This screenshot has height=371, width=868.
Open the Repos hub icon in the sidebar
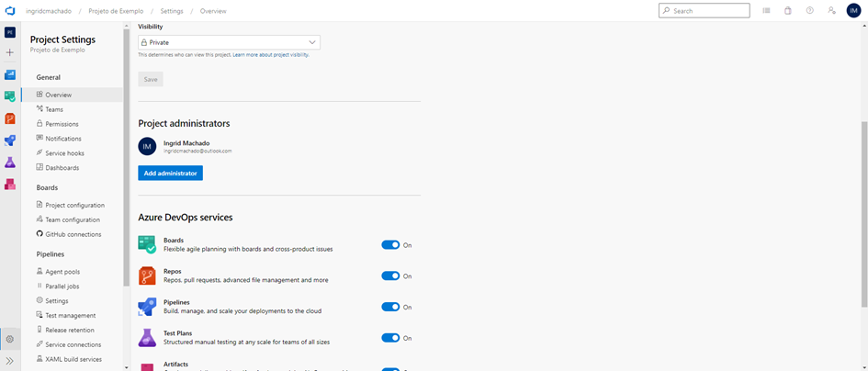click(10, 118)
